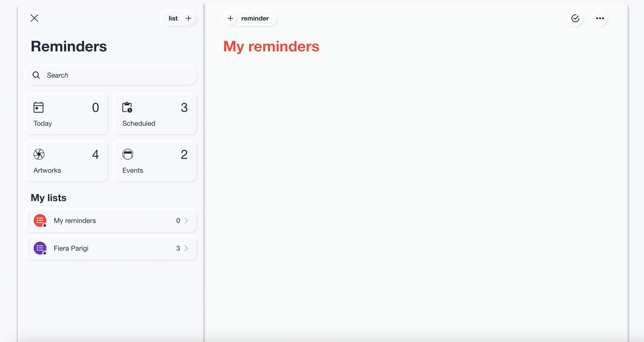Open the three-dots more options menu
The image size is (644, 342).
point(600,18)
